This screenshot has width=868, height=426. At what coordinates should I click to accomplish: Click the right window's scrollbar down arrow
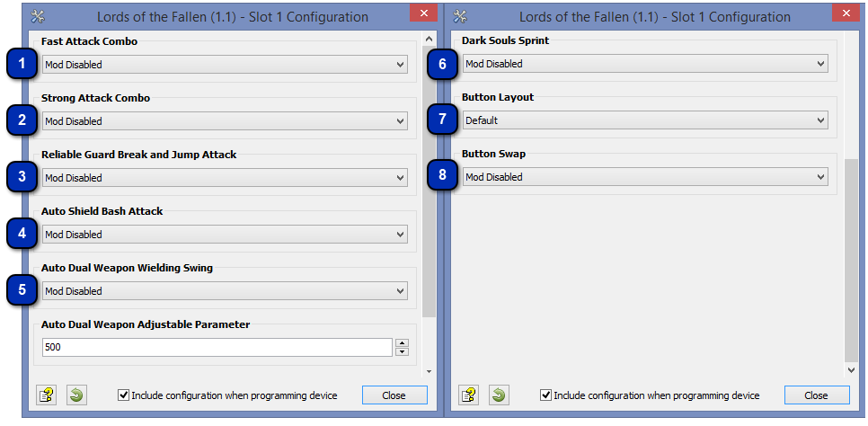pos(851,370)
